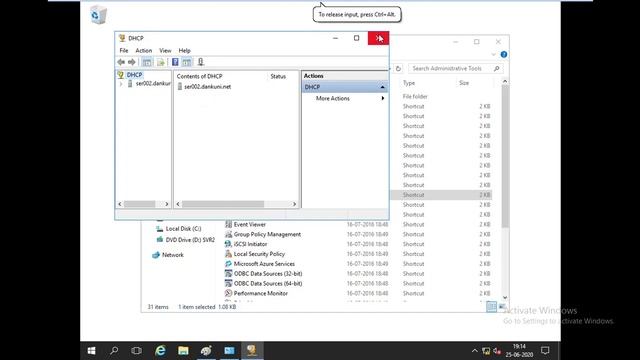This screenshot has width=640, height=360.
Task: Select DVD Drive (D:) in Explorer sidebar
Action: [x=190, y=240]
